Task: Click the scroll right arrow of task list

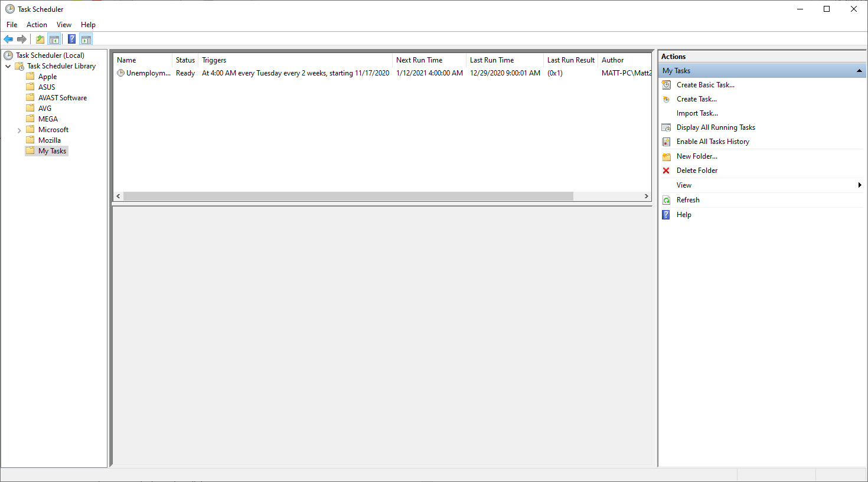Action: coord(646,196)
